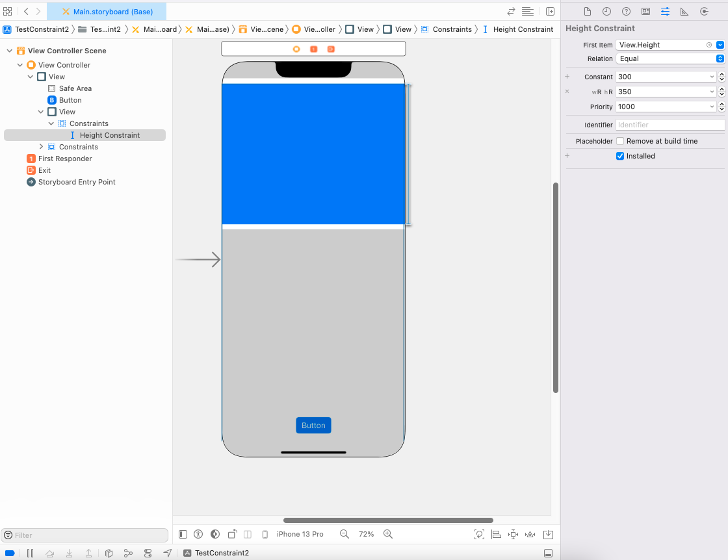Expand the First Item View.Height dropdown
Screen dimensions: 728x560
click(720, 45)
